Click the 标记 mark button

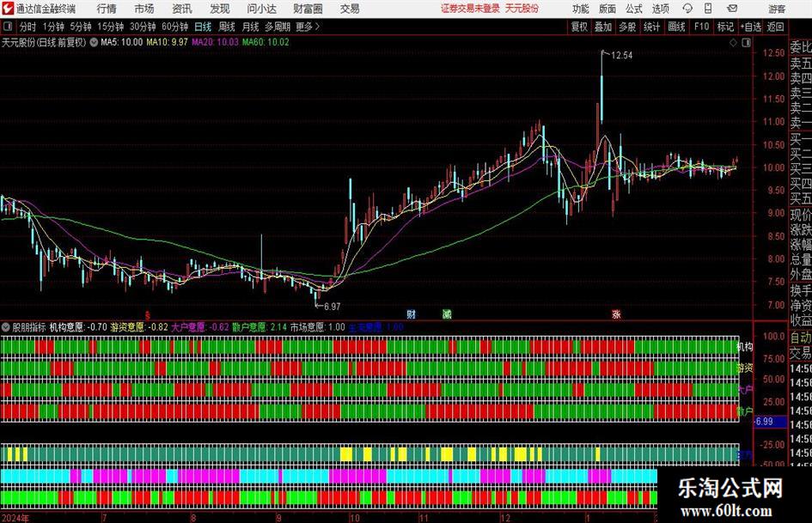click(x=725, y=27)
